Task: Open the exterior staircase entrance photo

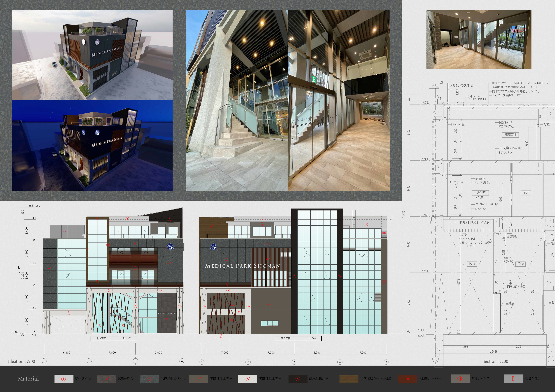Action: [237, 100]
